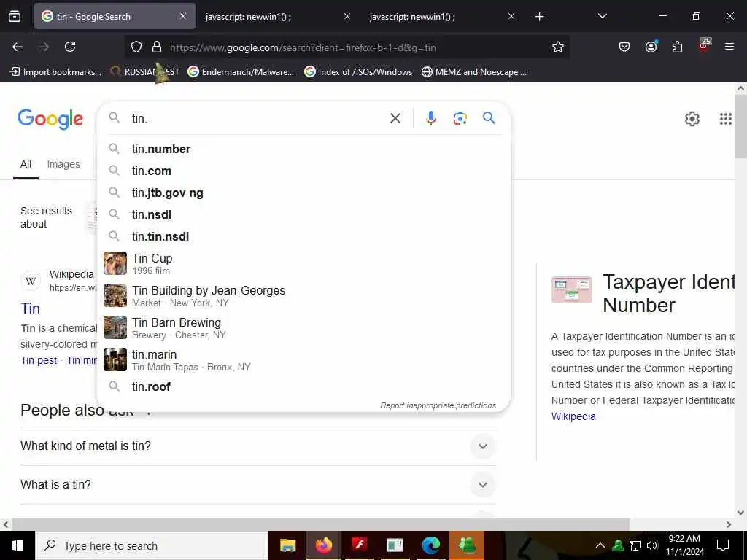
Task: Click the site security padlock icon
Action: [157, 47]
